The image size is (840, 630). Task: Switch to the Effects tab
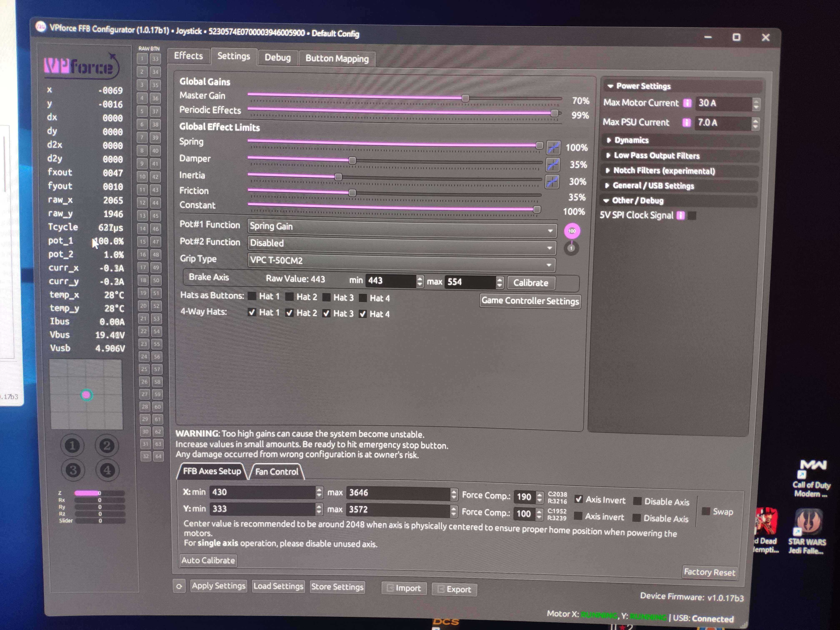(x=188, y=56)
